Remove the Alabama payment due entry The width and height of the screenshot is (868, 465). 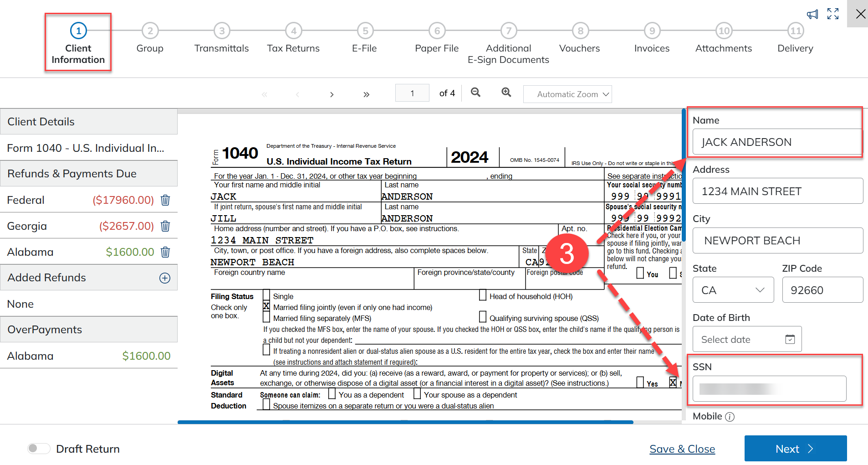[165, 252]
